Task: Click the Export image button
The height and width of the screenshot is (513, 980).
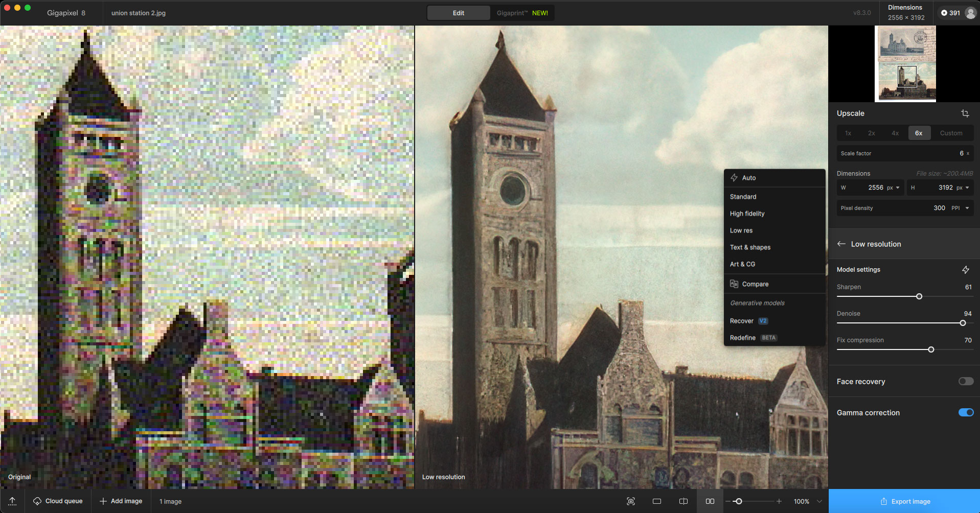Action: coord(904,501)
